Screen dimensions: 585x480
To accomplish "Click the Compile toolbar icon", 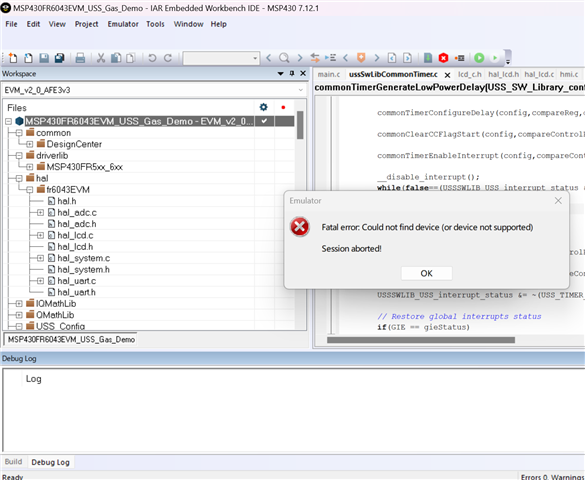I will [428, 58].
